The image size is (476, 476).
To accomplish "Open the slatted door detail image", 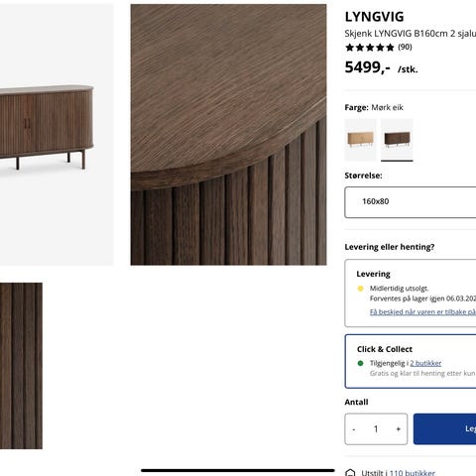I will pos(21,366).
